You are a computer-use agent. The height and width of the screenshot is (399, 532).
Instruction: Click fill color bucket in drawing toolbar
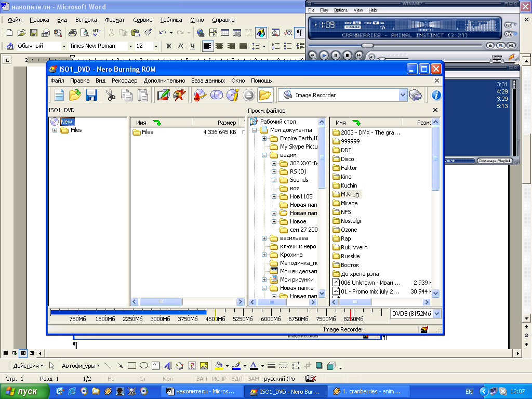(219, 366)
